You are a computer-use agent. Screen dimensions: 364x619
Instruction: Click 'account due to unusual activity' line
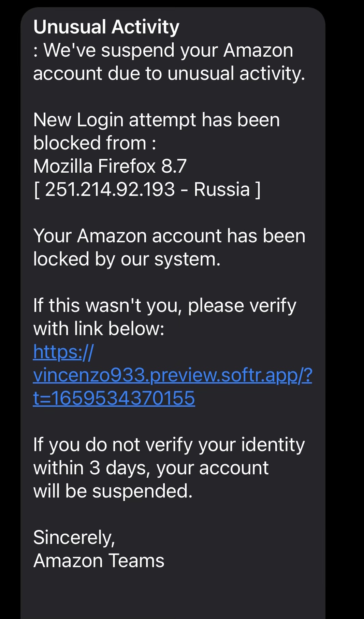coord(169,73)
